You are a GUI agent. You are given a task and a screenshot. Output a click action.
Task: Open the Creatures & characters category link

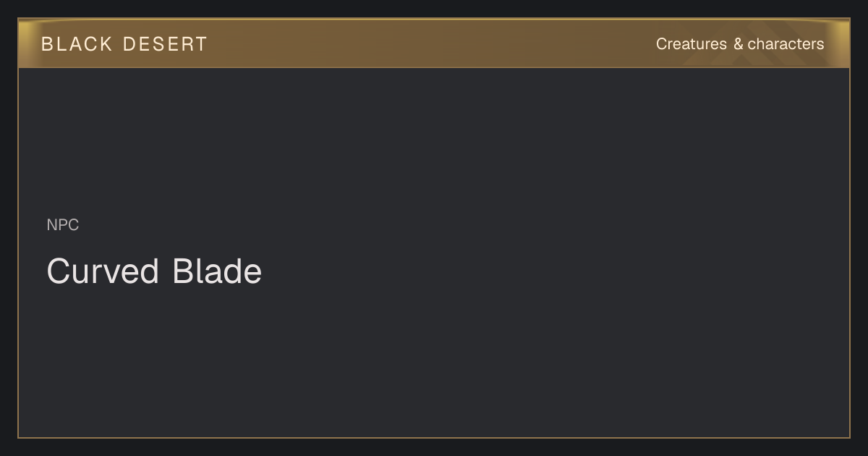point(740,44)
